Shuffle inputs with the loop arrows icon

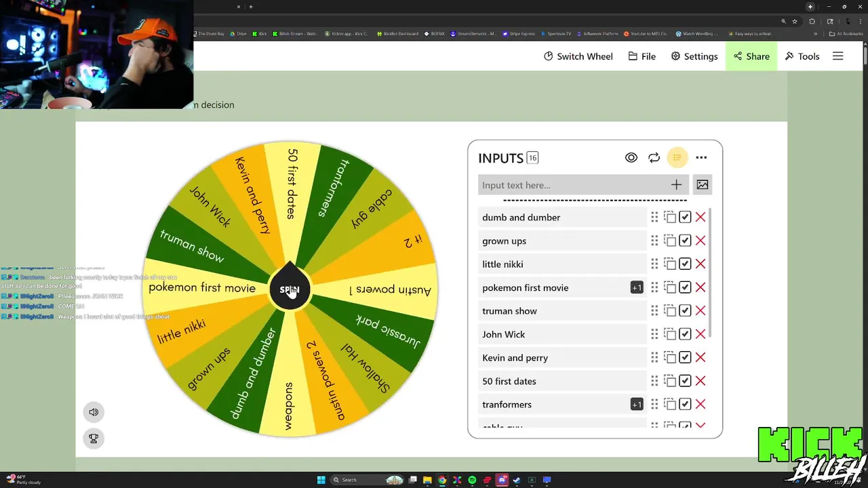pos(654,158)
